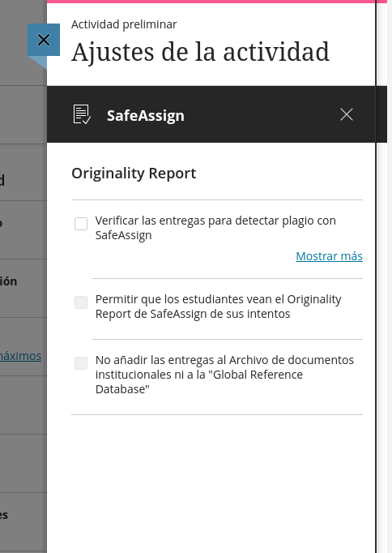Click the Actividad preliminar subtitle text
Viewport: 392px width, 553px height.
click(124, 24)
